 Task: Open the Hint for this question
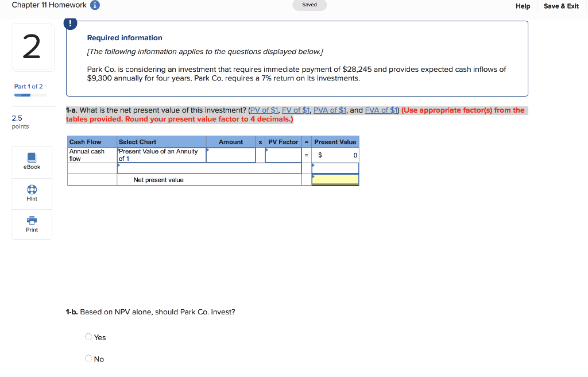(32, 193)
